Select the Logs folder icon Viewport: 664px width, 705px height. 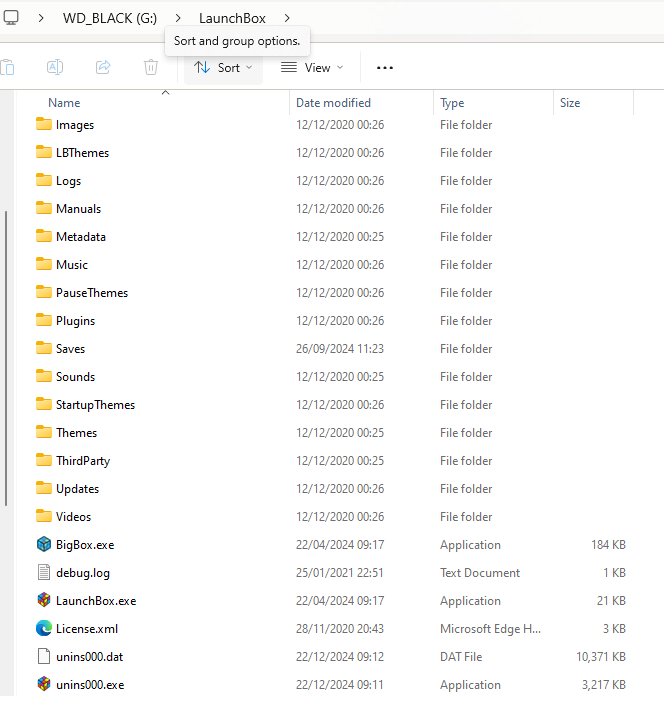[44, 180]
